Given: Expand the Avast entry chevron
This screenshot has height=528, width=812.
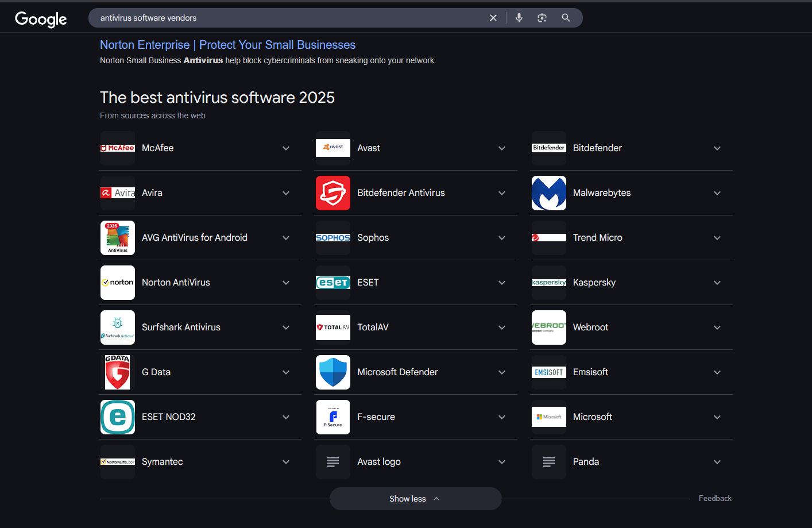Looking at the screenshot, I should (502, 148).
